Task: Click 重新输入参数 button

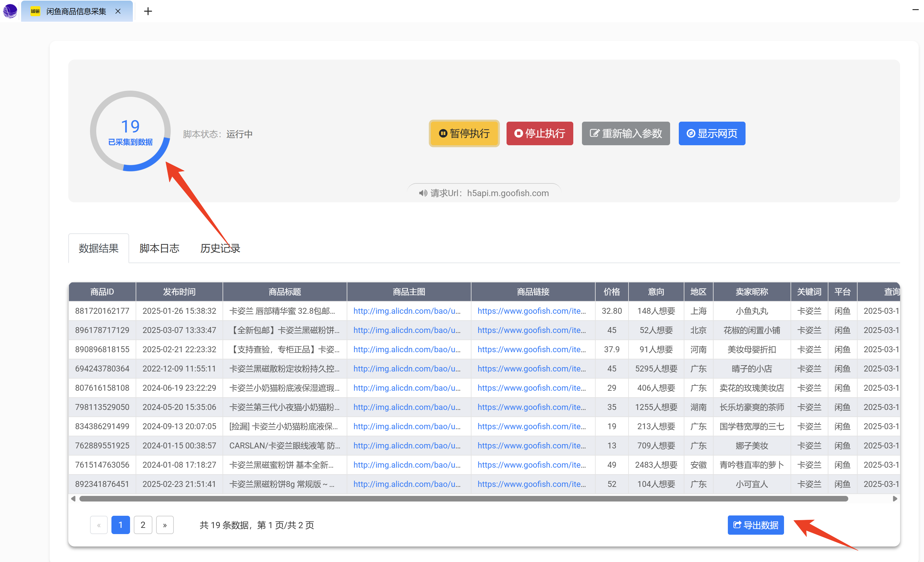Action: 625,133
